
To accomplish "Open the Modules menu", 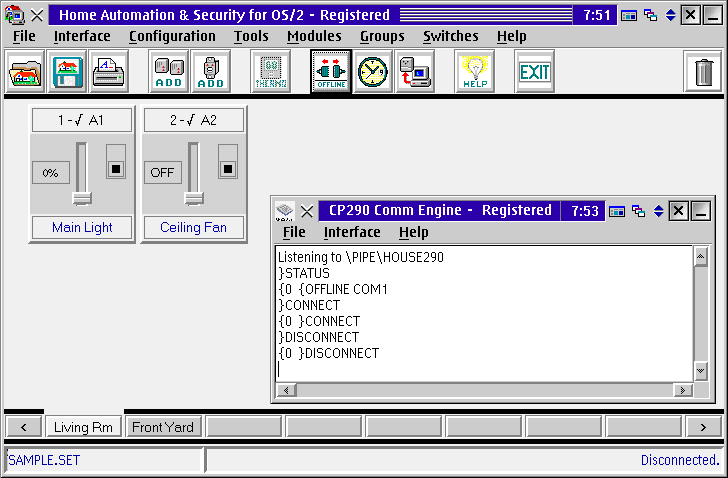I will coord(314,36).
